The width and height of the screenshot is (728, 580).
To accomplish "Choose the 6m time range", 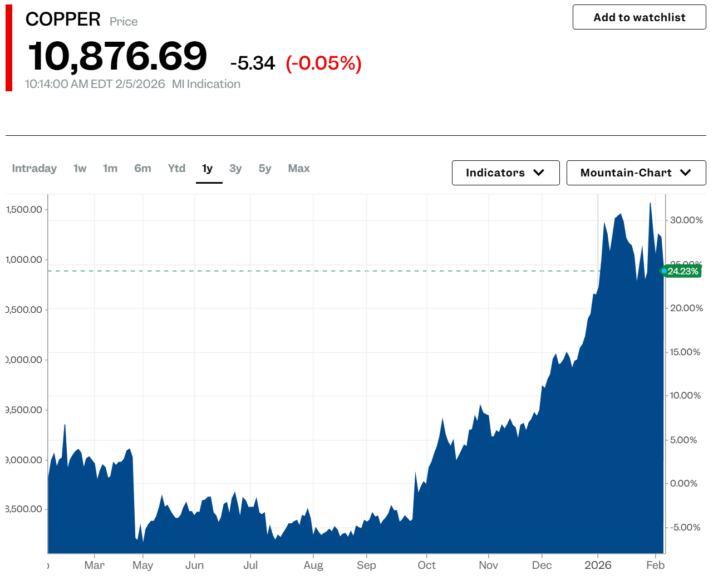I will tap(142, 169).
